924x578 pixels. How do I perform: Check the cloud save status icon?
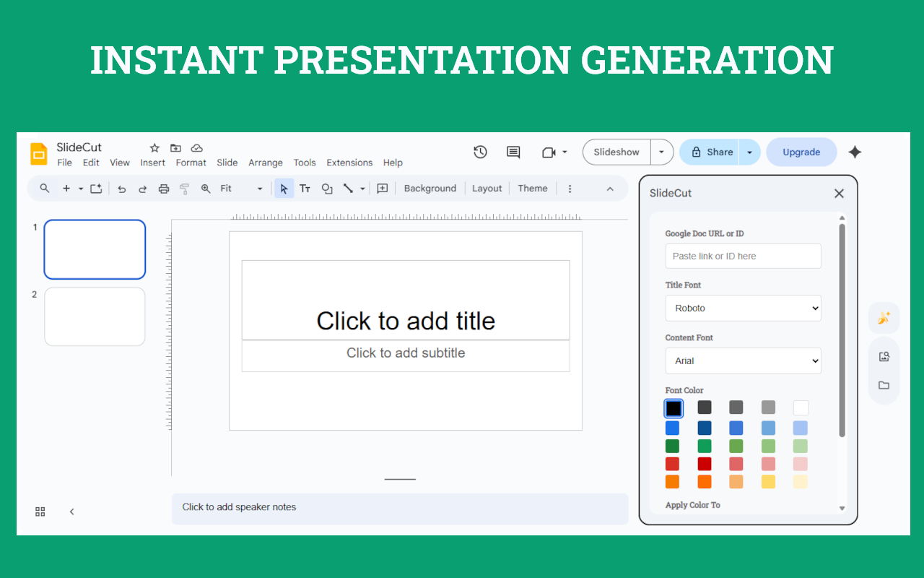pos(196,148)
